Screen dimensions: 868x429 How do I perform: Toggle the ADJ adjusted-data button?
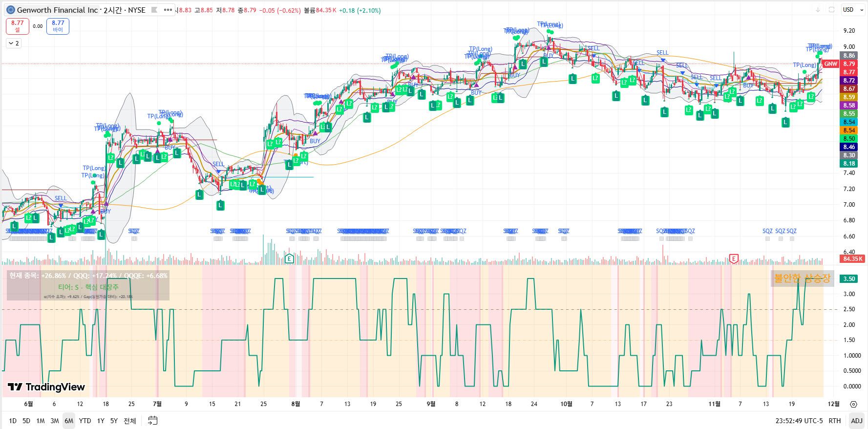[856, 421]
